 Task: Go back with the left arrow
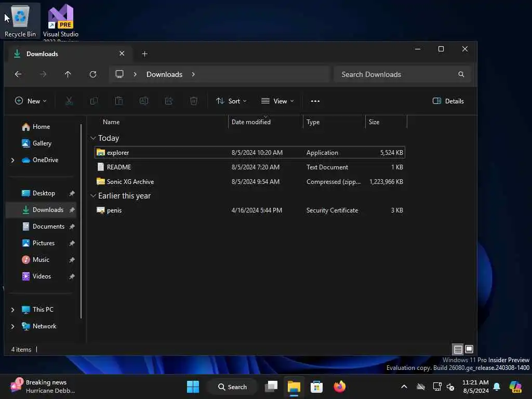18,74
